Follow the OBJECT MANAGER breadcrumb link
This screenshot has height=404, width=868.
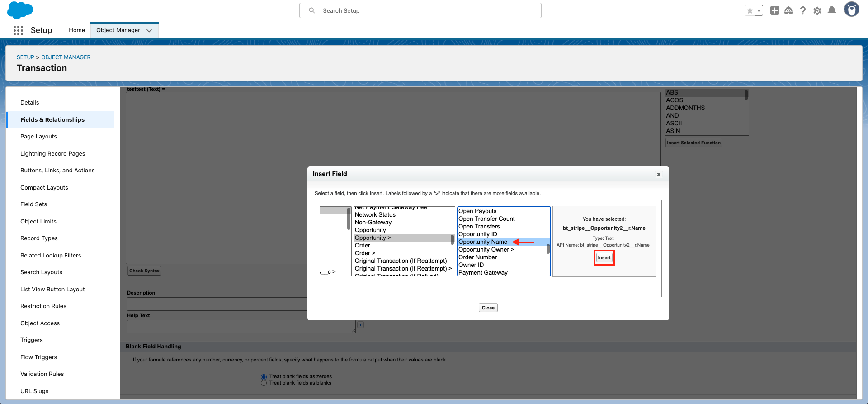66,57
